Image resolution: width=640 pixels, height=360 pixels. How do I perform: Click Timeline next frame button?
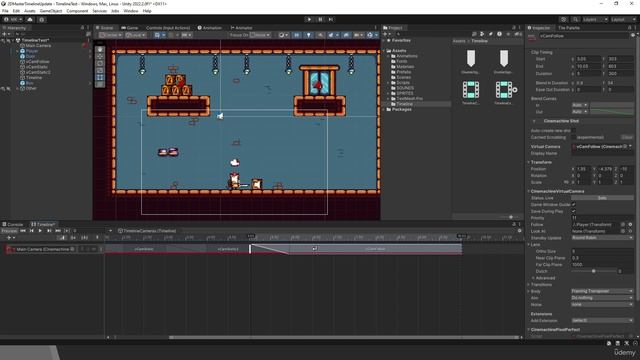(x=49, y=231)
